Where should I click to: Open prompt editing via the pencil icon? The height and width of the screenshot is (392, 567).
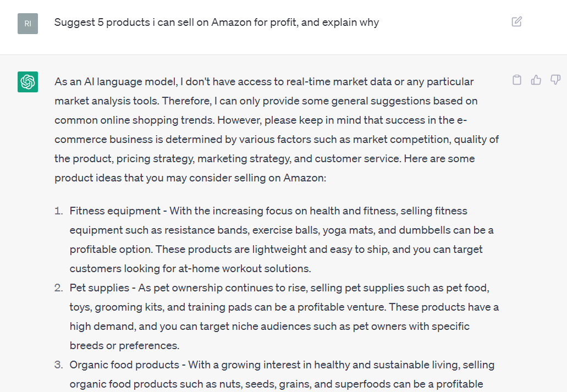pyautogui.click(x=516, y=21)
